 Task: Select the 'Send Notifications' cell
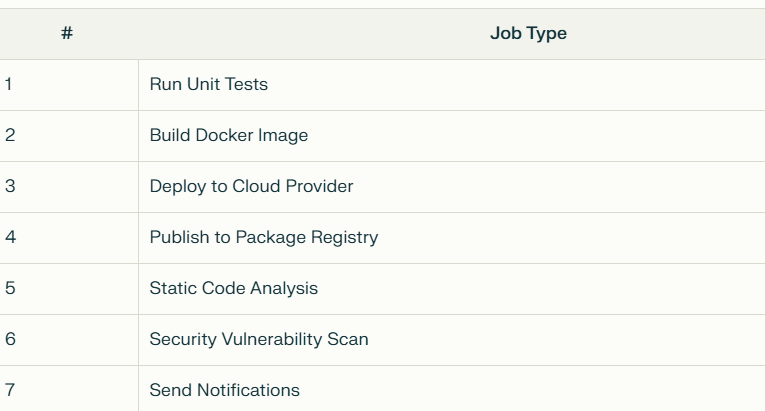point(452,389)
